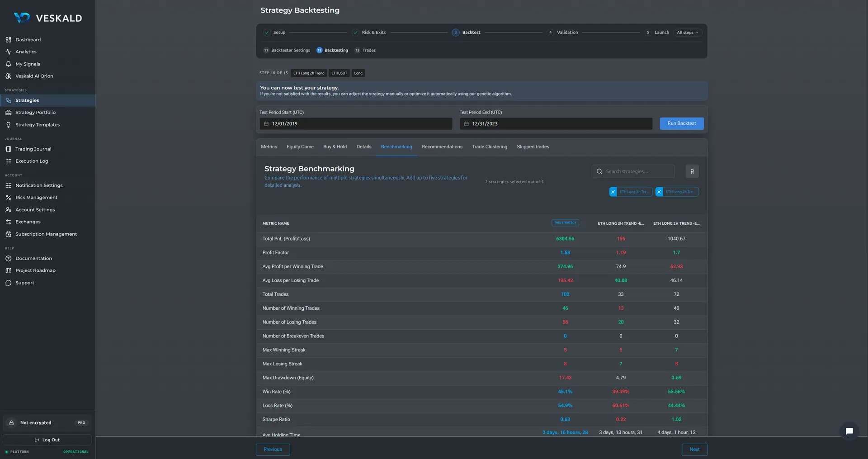Screen dimensions: 868x459
Task: Click the Next button
Action: pyautogui.click(x=694, y=450)
